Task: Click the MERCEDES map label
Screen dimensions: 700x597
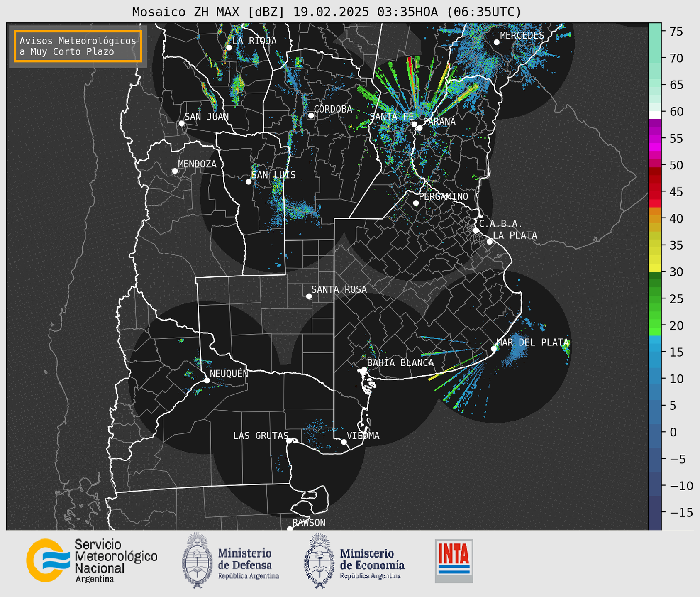Action: click(x=522, y=36)
